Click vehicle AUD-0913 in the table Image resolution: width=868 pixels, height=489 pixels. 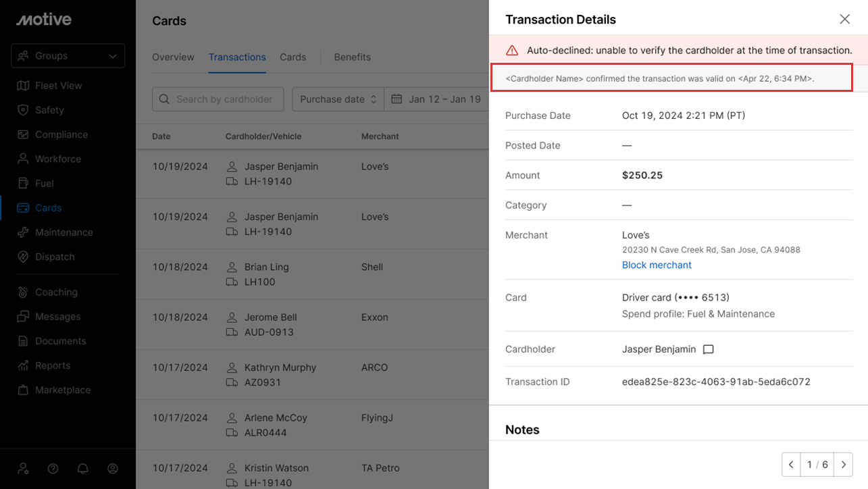pos(269,332)
